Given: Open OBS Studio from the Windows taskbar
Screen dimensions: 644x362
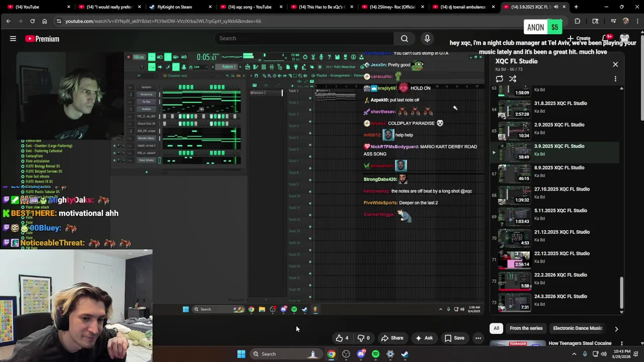Looking at the screenshot, I should [346, 354].
